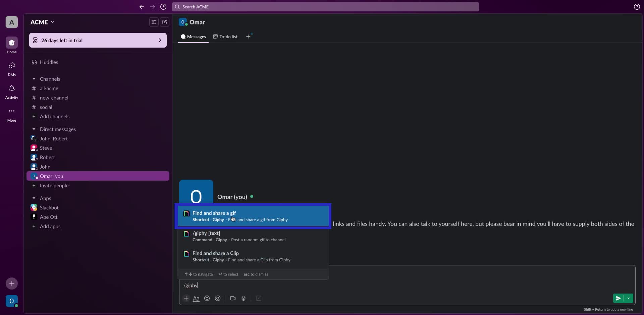Select the Messages tab

[193, 37]
